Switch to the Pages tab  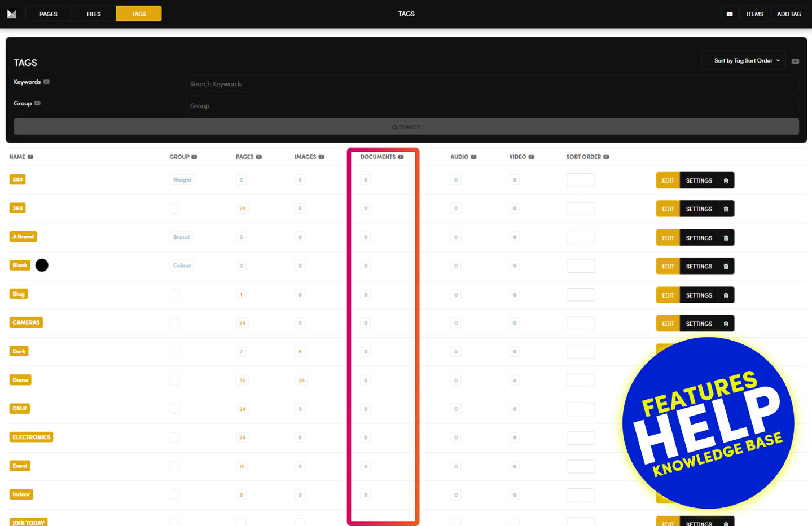point(49,14)
